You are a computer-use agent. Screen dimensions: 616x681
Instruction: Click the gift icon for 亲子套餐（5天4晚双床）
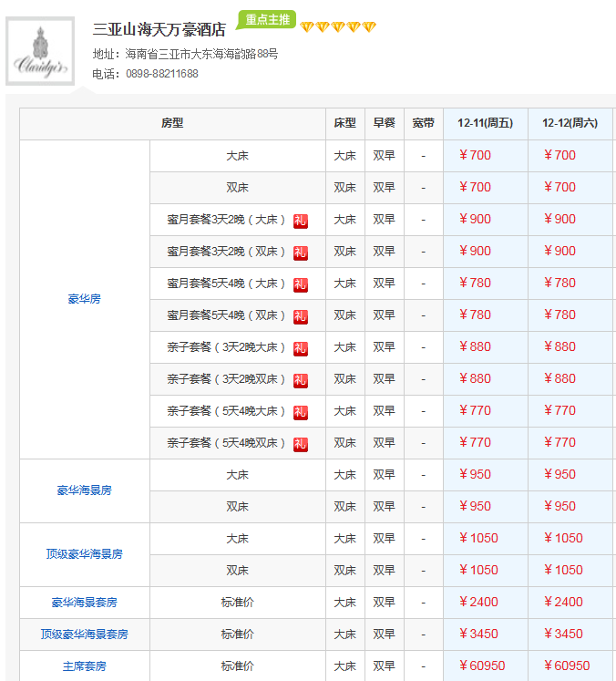pos(301,444)
